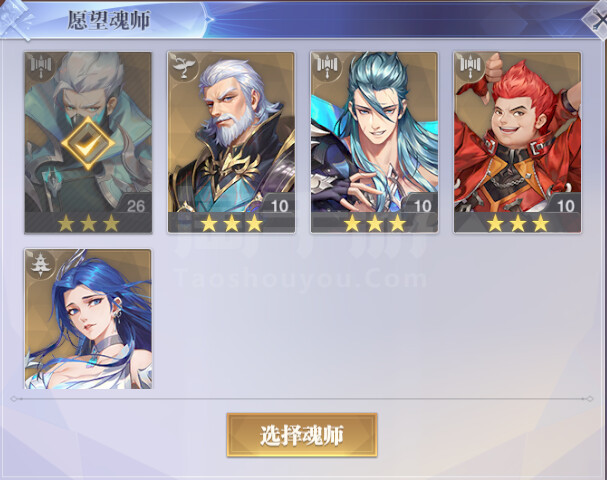Click level badge 10 on the elder hero card
The height and width of the screenshot is (480, 607).
point(279,206)
